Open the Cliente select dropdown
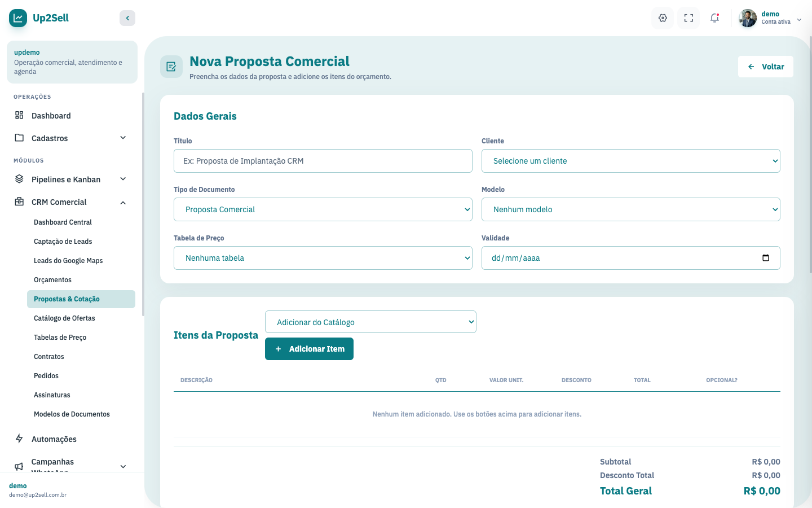 (x=631, y=161)
